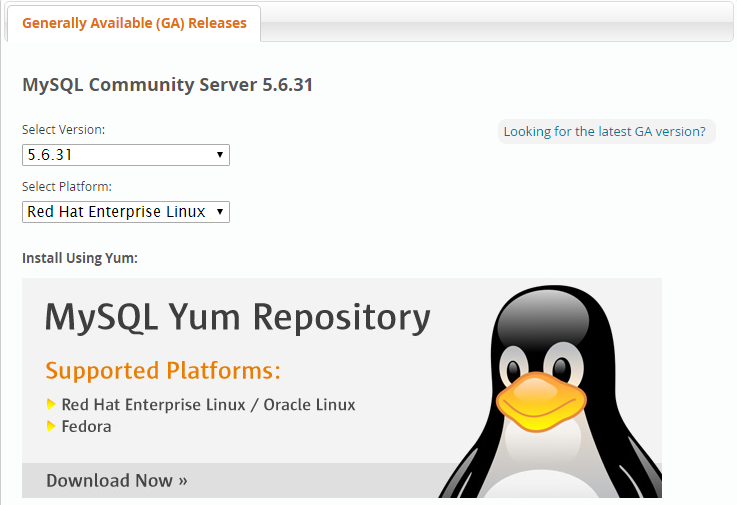Viewport: 737px width, 505px height.
Task: Follow the 'Looking for the latest GA version?' link
Action: pos(604,132)
